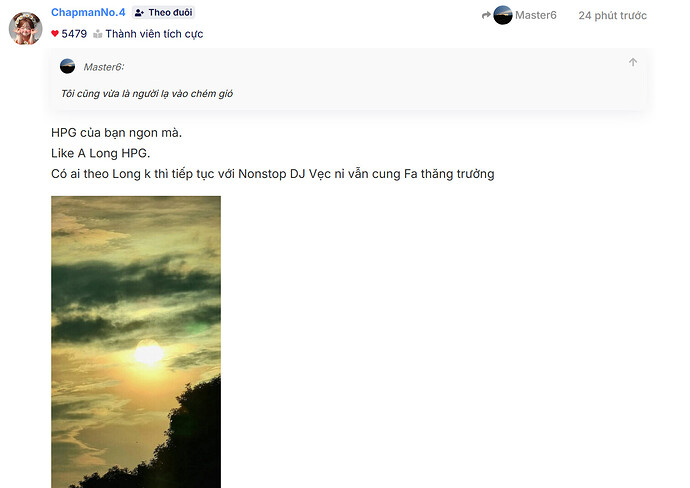Click the sentence mentioning Nonstop DJ Vẹc ni
The height and width of the screenshot is (488, 690).
pos(273,174)
